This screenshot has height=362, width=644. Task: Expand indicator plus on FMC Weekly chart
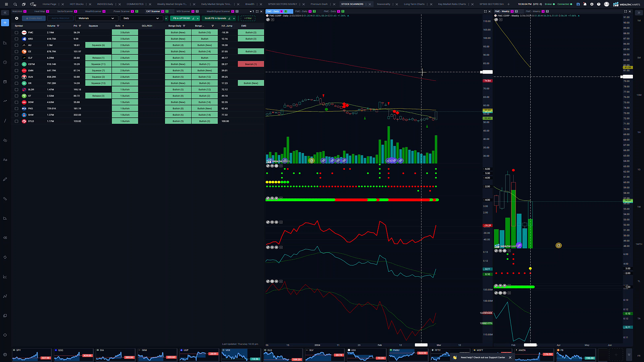tap(501, 20)
